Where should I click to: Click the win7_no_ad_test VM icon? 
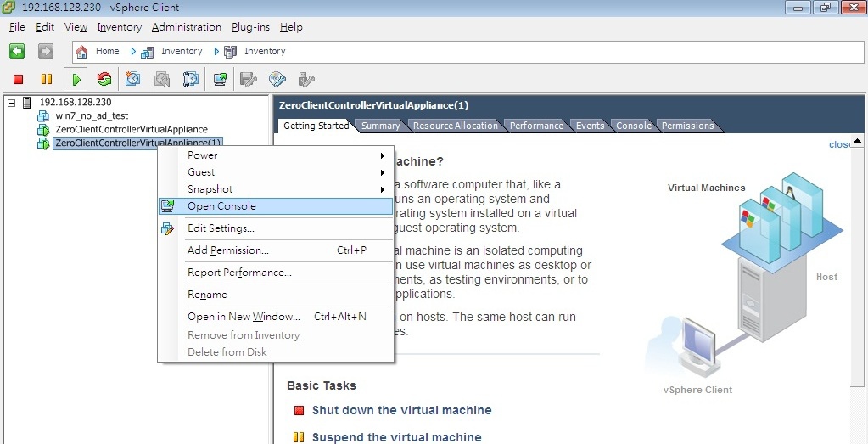(43, 116)
